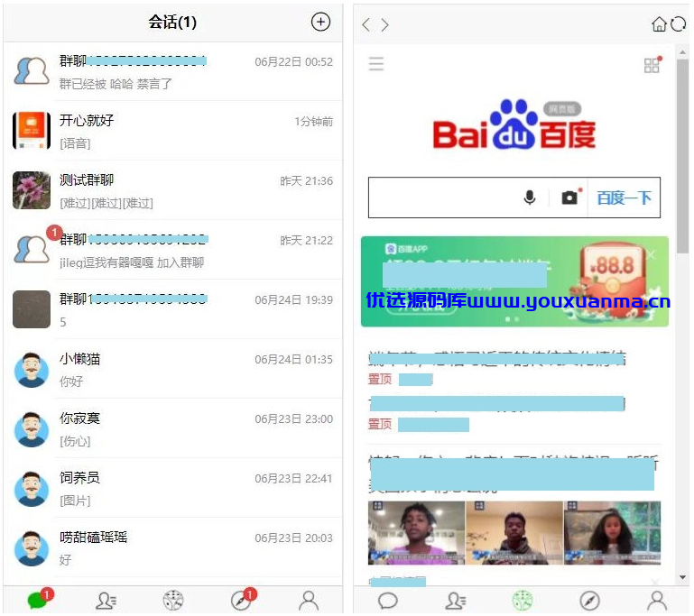694x616 pixels.
Task: Click the flower avatar of 测试群聊
Action: pos(32,190)
